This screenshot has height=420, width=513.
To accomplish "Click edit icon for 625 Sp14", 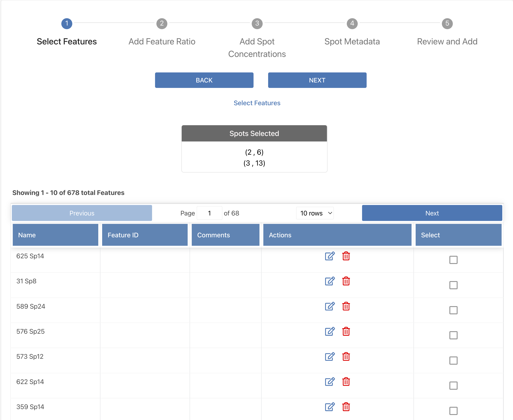I will click(329, 256).
